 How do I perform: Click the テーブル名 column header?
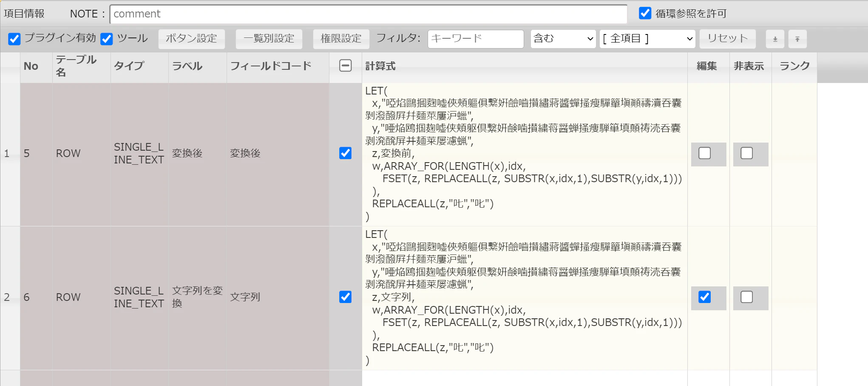(x=82, y=67)
